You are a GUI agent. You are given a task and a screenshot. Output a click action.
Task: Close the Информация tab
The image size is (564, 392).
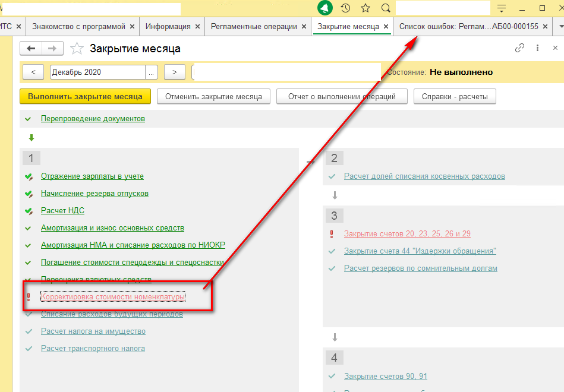198,27
